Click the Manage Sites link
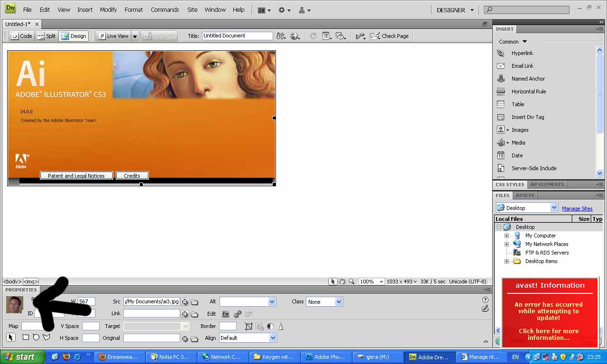This screenshot has height=364, width=607. 577,209
